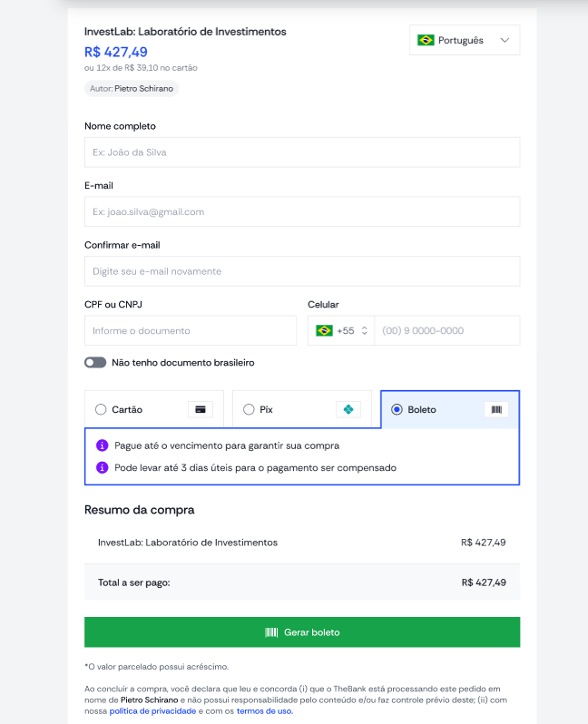Click the info icon beside 'Pode levar até 3 dias'
Image resolution: width=588 pixels, height=724 pixels.
102,468
